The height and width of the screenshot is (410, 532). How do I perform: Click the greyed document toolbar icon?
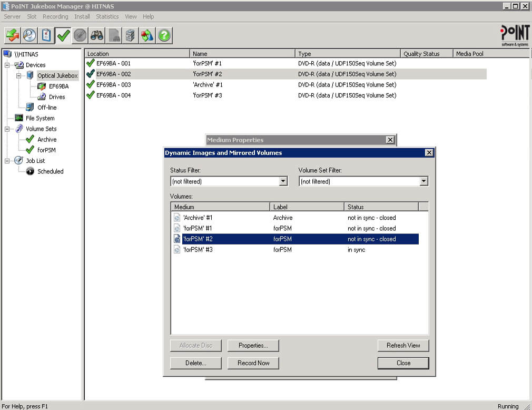point(114,35)
